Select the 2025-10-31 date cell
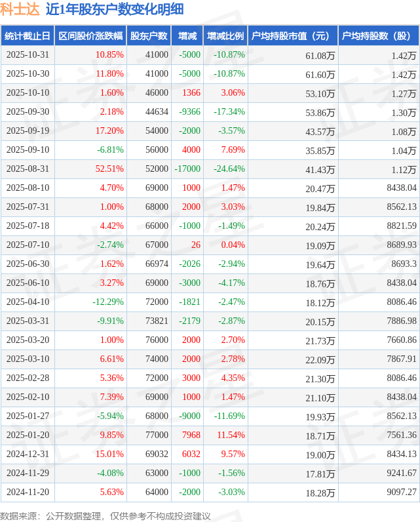 28,55
